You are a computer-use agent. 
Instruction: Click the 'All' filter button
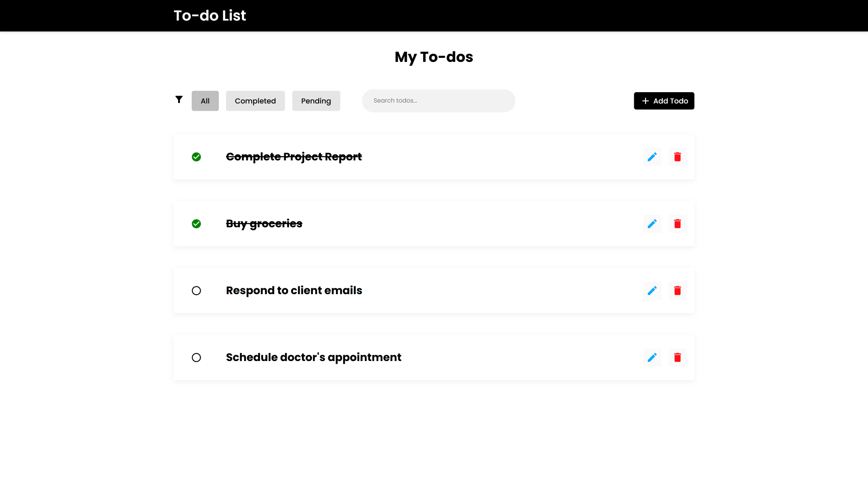click(204, 100)
